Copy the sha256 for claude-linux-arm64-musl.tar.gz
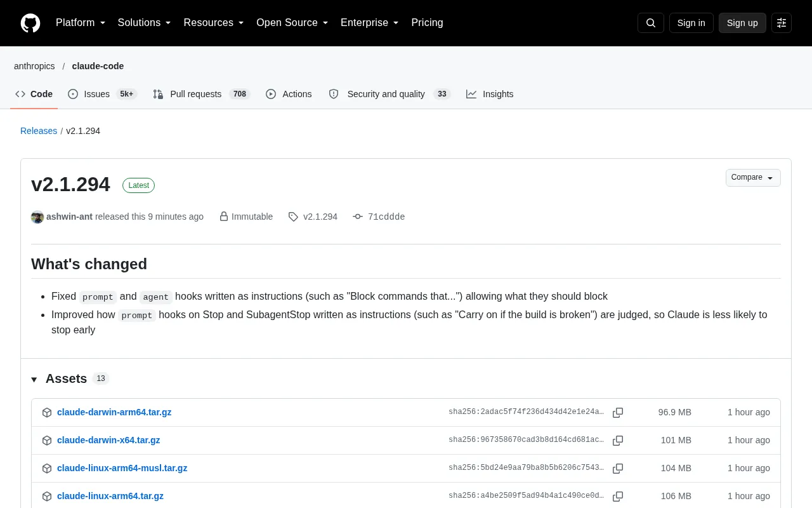 click(618, 469)
